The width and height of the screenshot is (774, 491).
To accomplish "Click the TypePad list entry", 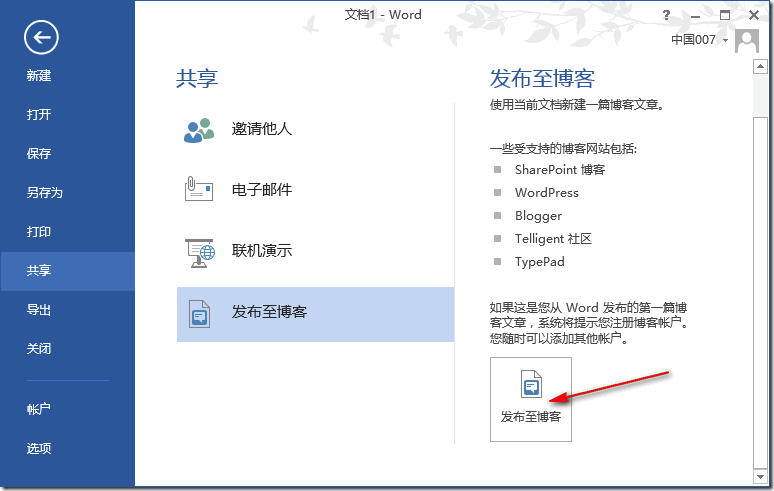I will (540, 262).
